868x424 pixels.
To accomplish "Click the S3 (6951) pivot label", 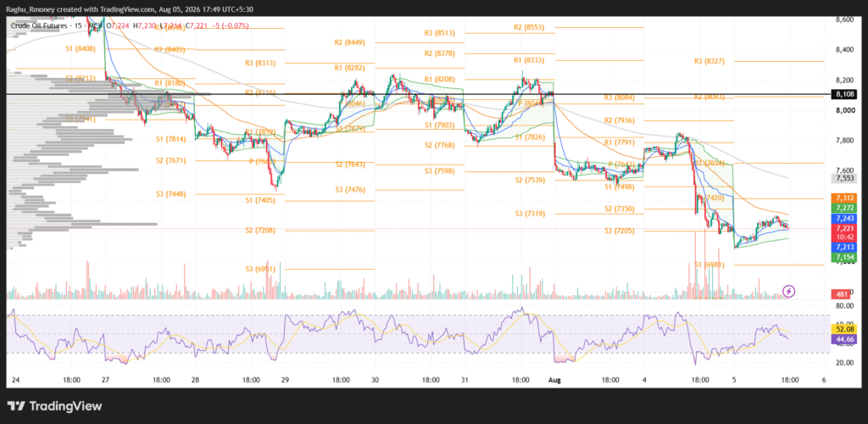I will (261, 269).
